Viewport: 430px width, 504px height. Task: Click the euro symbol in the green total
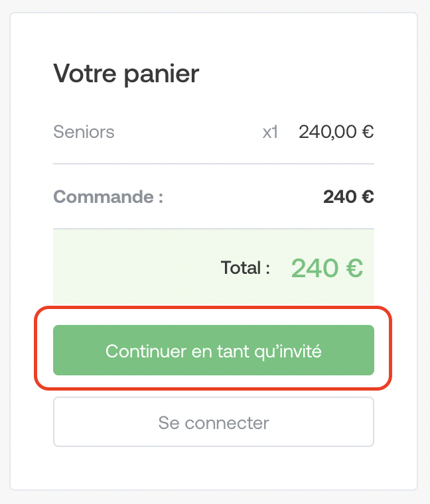click(355, 268)
